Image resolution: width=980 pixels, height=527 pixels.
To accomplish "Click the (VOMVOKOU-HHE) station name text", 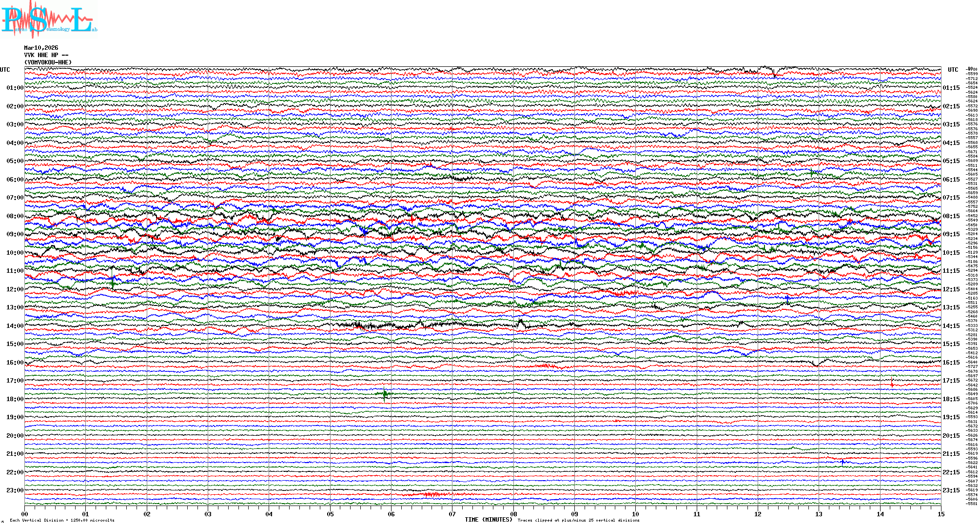I will 48,62.
